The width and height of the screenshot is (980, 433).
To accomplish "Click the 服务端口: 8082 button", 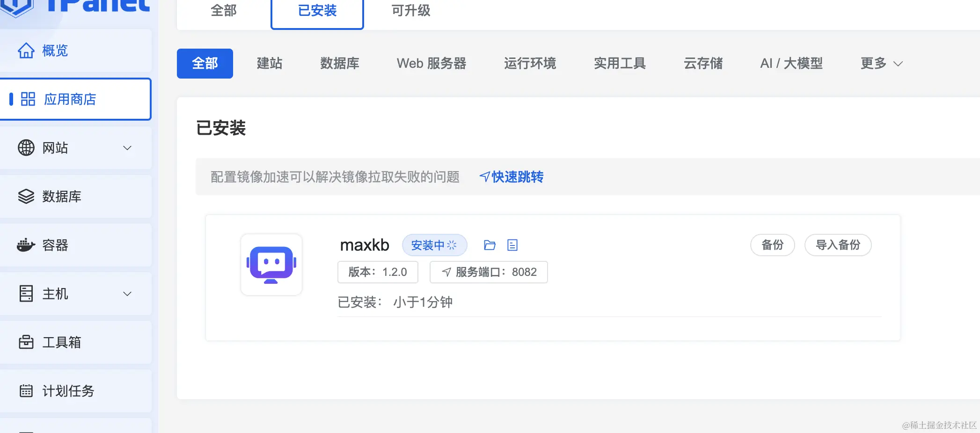I will tap(489, 272).
